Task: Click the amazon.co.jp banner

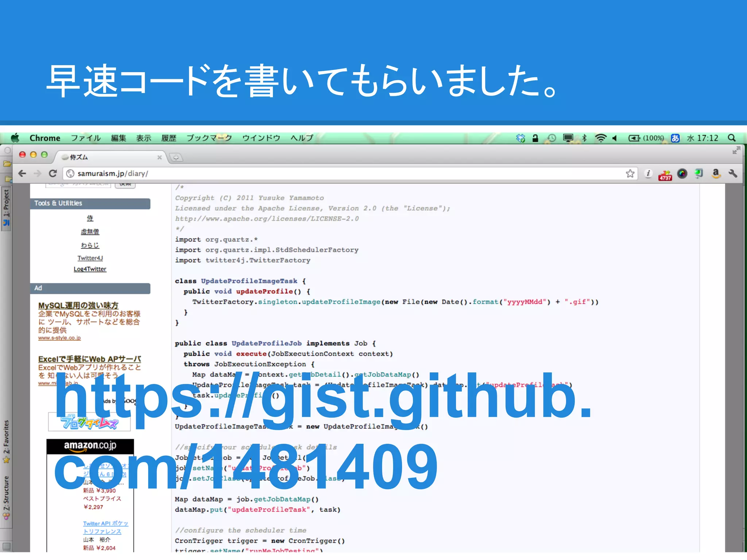Action: 90,446
